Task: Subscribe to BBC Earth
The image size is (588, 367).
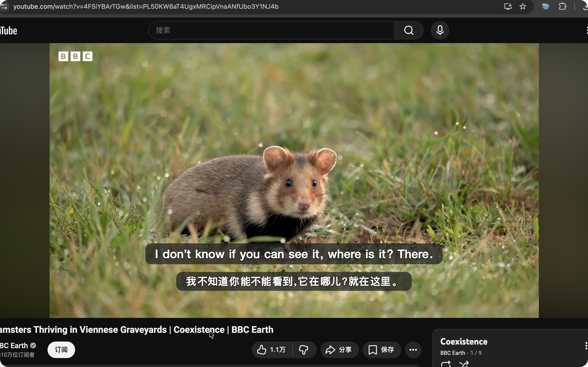Action: [x=61, y=350]
